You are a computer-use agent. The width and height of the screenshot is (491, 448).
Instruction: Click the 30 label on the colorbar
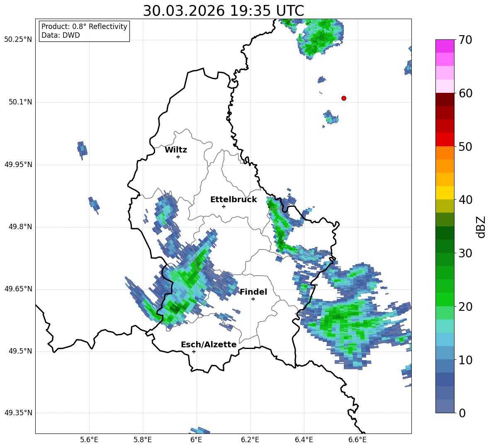pyautogui.click(x=465, y=253)
